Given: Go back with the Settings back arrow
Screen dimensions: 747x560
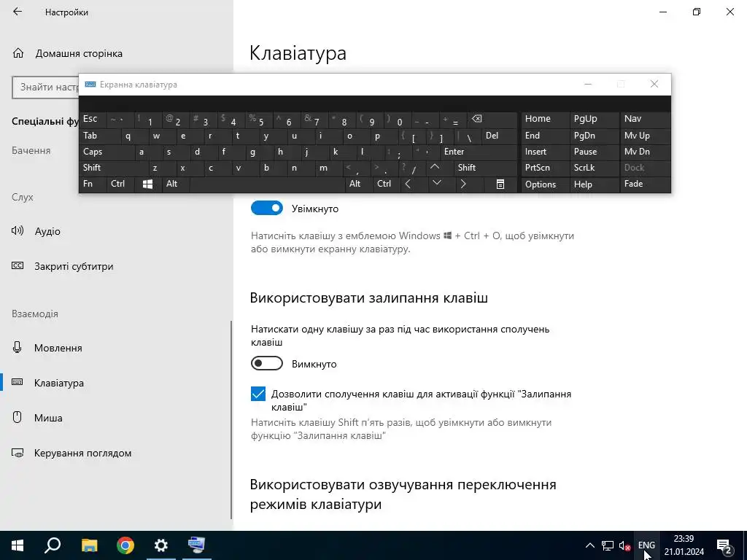Looking at the screenshot, I should click(18, 12).
